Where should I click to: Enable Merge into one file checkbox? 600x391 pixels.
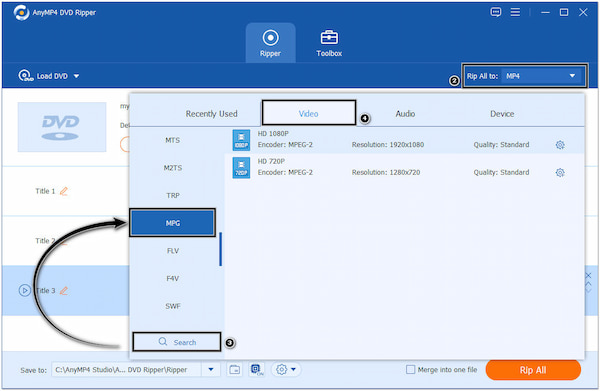point(410,370)
